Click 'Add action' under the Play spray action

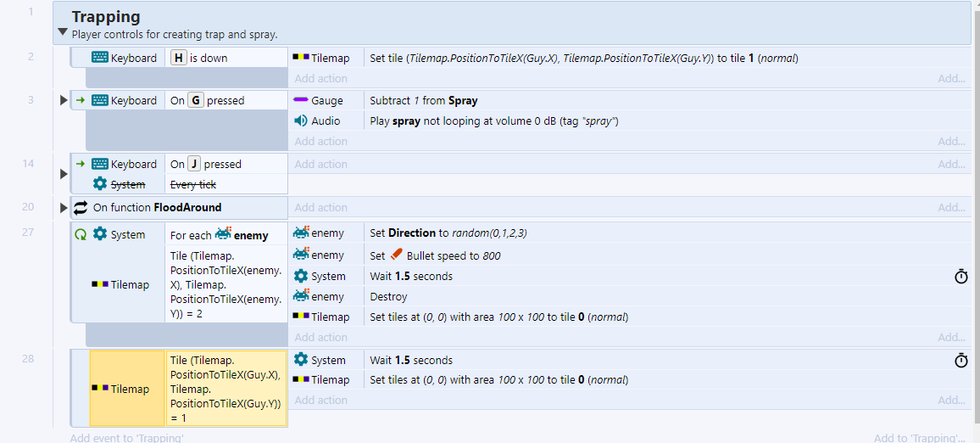click(x=320, y=142)
